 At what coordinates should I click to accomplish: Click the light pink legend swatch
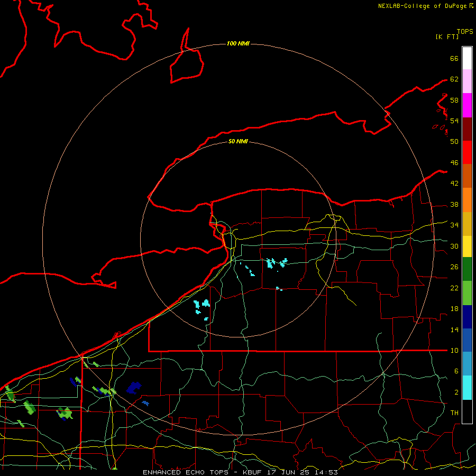point(467,81)
